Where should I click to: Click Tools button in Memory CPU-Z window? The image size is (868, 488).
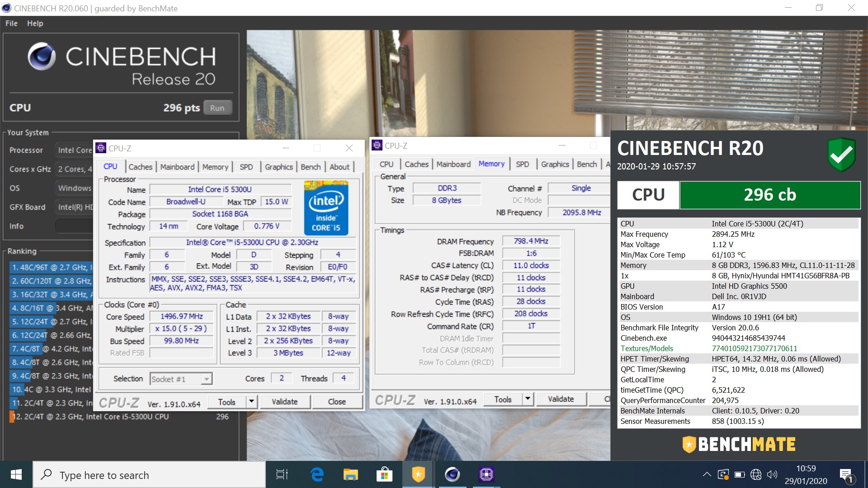click(x=503, y=399)
